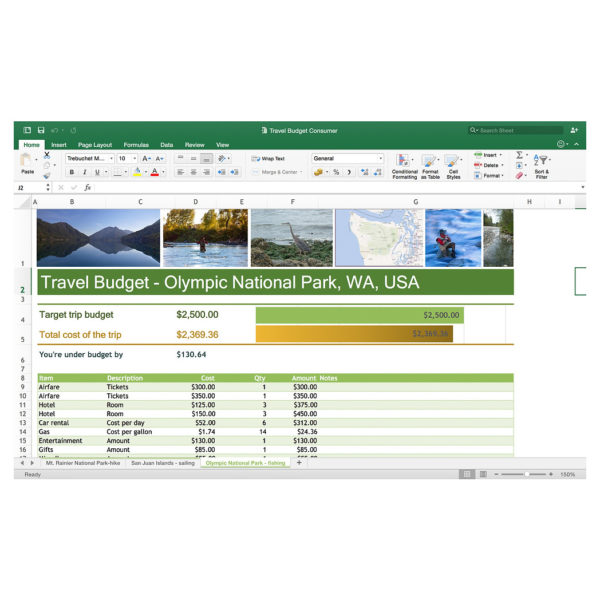Add a new sheet with the plus button

pyautogui.click(x=299, y=463)
